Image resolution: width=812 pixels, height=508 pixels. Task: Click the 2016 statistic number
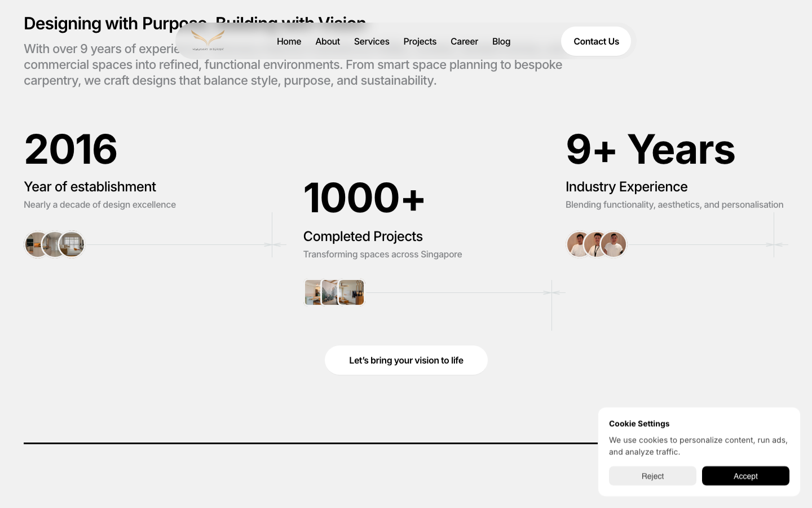70,149
